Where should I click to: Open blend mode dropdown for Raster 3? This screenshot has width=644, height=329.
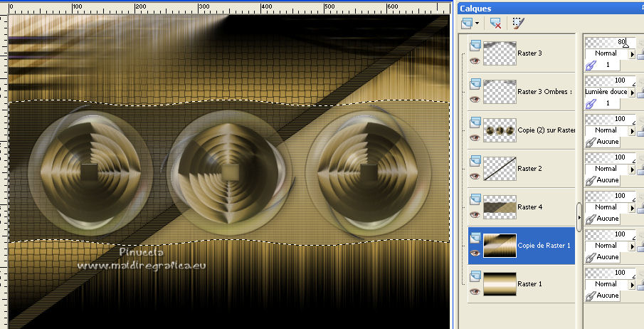pyautogui.click(x=632, y=53)
